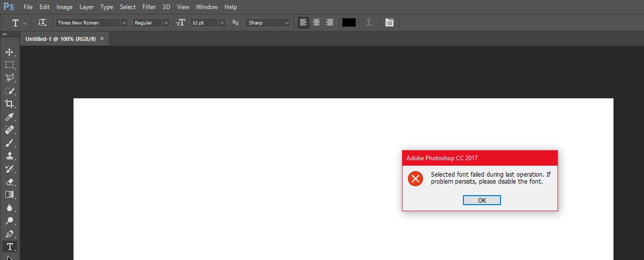Open the Help menu
This screenshot has height=260, width=644.
pos(230,7)
